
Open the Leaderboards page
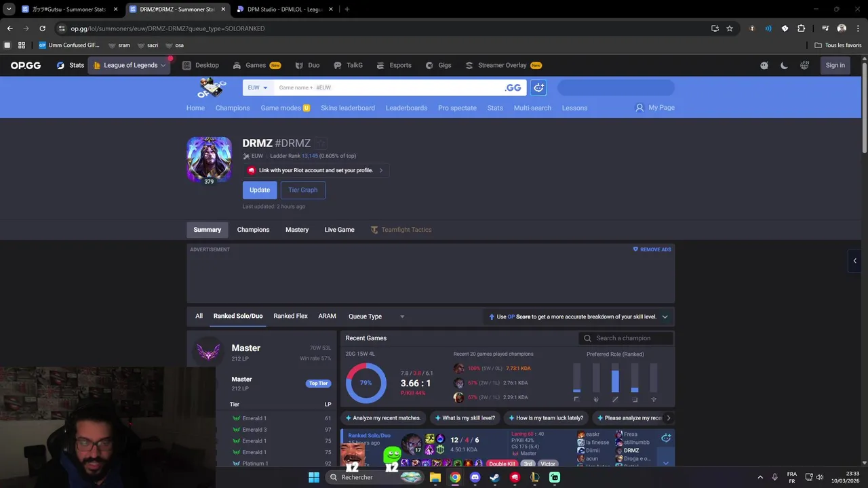pos(406,108)
